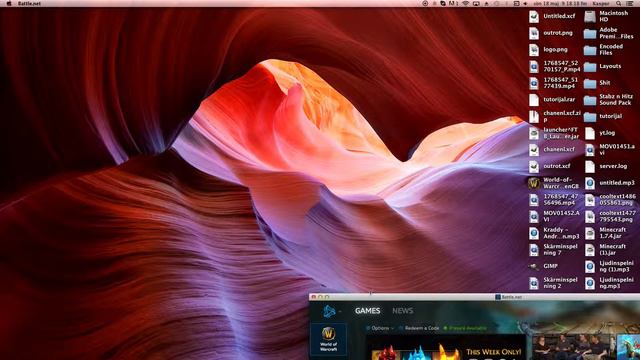
Task: Open Spotlight search in menu bar
Action: click(619, 3)
